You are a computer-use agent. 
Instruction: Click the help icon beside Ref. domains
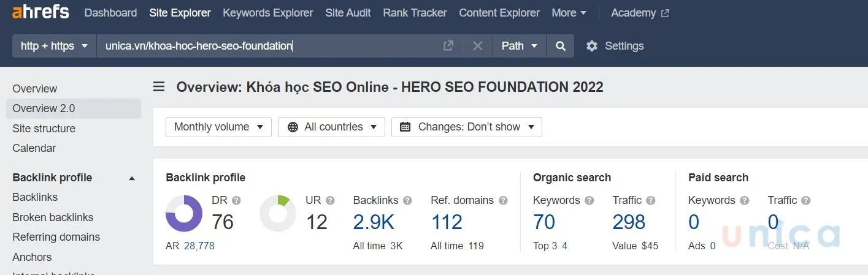click(503, 200)
